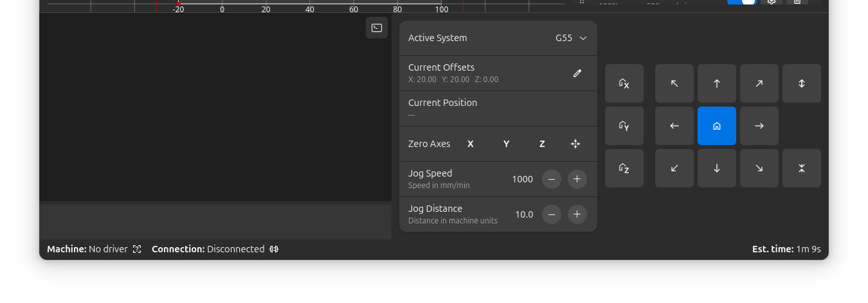This screenshot has width=868, height=303.
Task: Raise Z axis with expand arrows button
Action: click(801, 83)
